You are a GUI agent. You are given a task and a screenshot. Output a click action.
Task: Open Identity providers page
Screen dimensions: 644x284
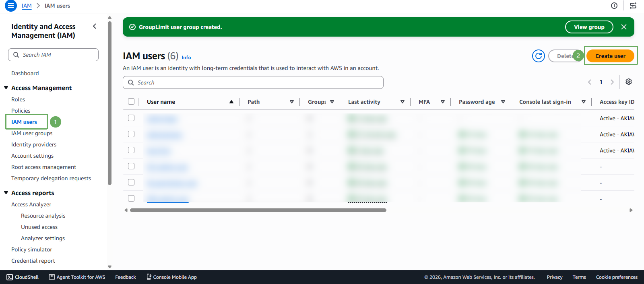[34, 144]
